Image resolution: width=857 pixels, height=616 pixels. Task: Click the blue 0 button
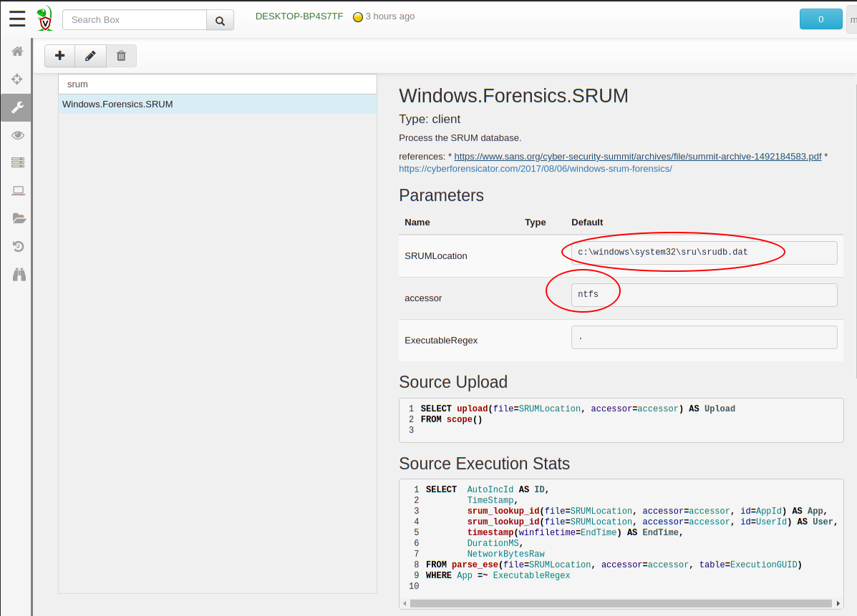820,19
